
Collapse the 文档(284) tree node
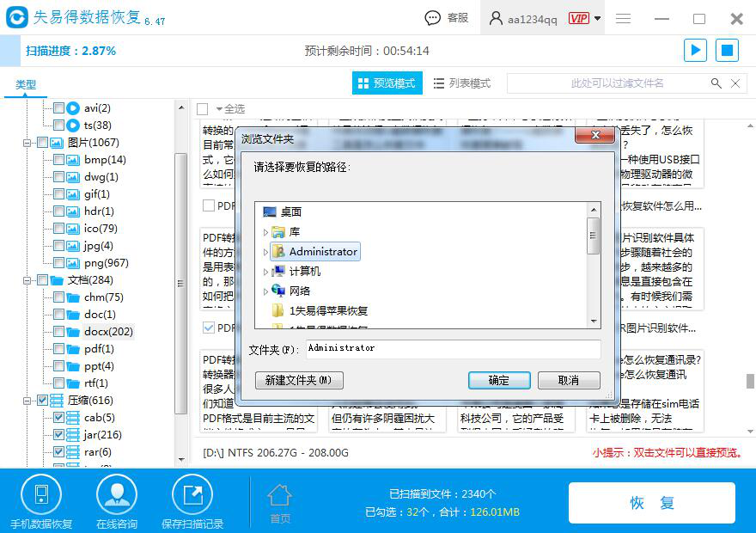27,280
